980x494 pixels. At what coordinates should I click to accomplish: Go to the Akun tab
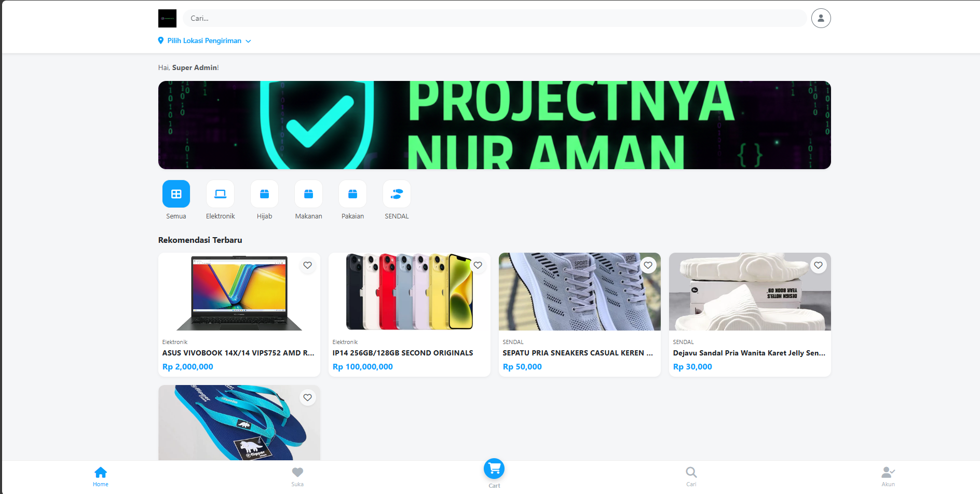[888, 476]
